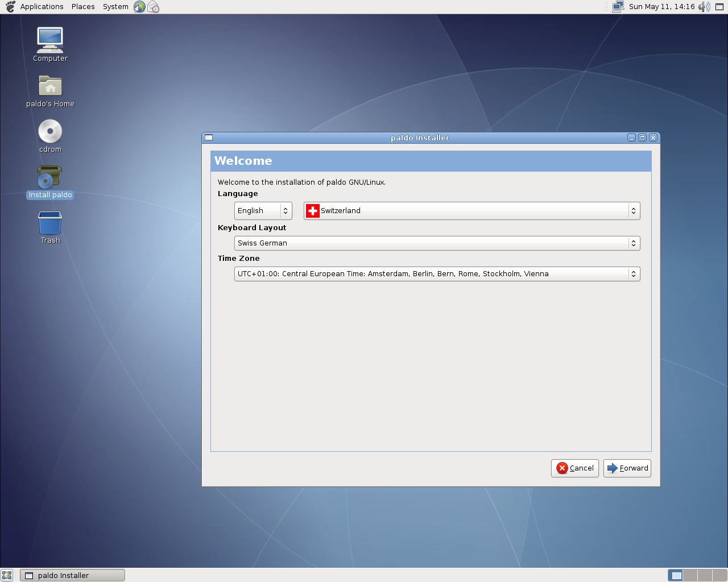Click the Welcome heading text

(243, 161)
